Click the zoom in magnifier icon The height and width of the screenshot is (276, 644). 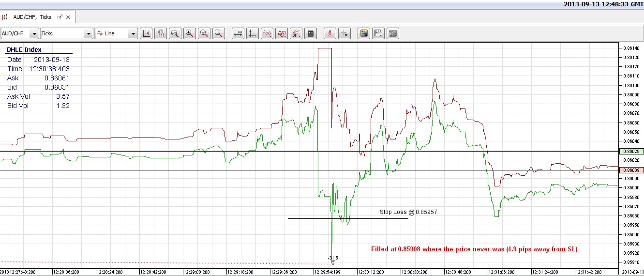coord(190,33)
